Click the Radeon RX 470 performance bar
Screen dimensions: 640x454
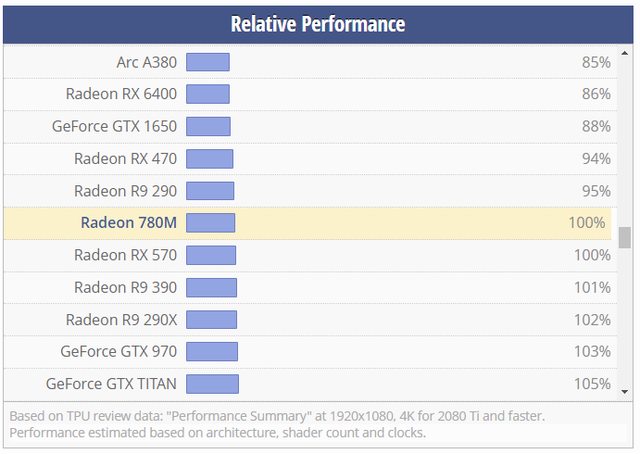click(210, 158)
